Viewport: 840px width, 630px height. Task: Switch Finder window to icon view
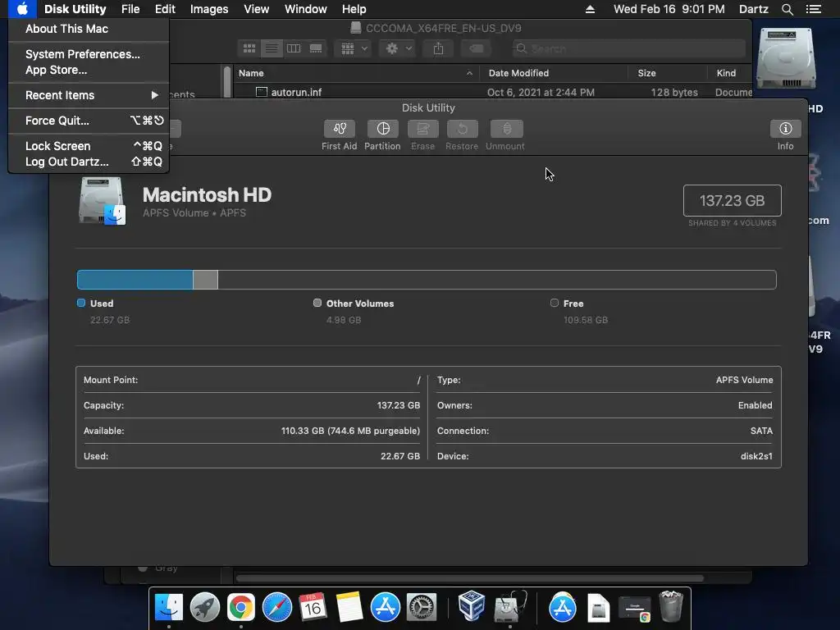pos(249,48)
